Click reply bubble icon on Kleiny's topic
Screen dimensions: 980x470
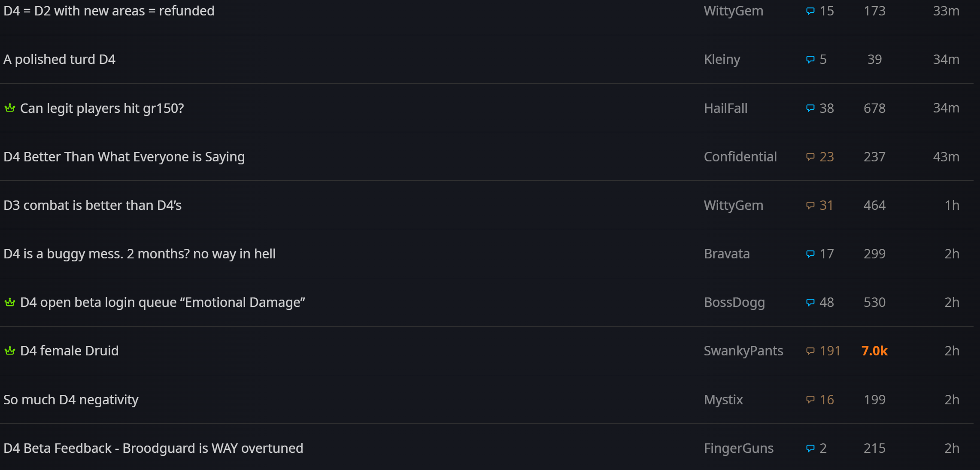coord(810,60)
